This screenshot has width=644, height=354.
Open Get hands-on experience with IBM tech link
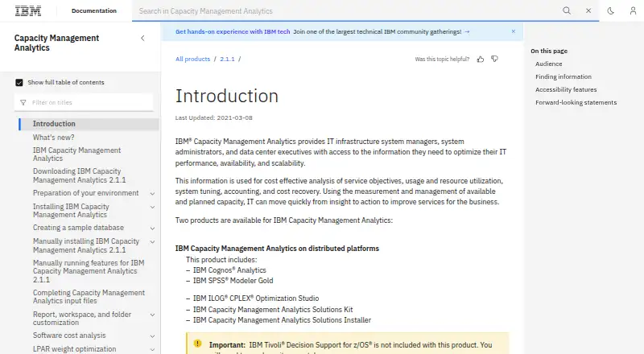pyautogui.click(x=233, y=31)
